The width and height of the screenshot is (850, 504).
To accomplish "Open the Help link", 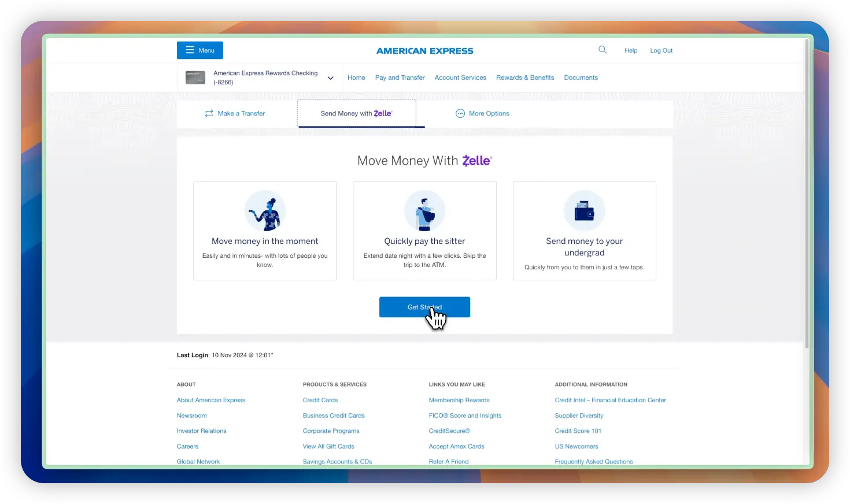I will coord(631,50).
